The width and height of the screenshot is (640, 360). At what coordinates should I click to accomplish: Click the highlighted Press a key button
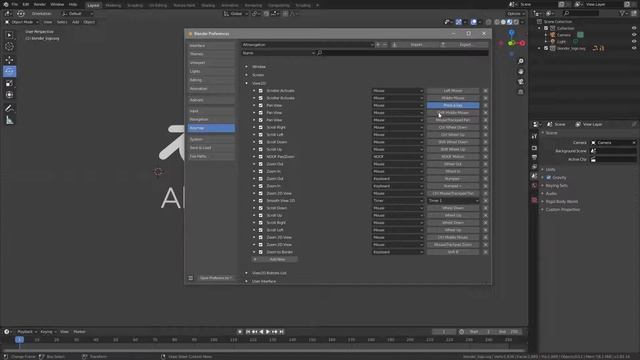453,105
